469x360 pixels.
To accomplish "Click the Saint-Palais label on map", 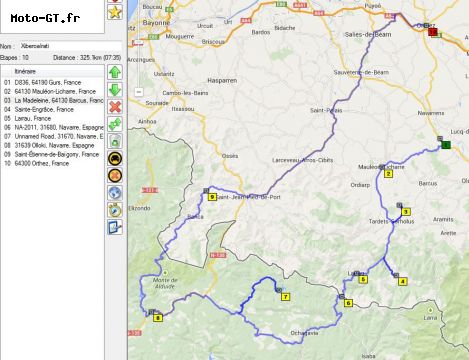I will click(x=326, y=110).
